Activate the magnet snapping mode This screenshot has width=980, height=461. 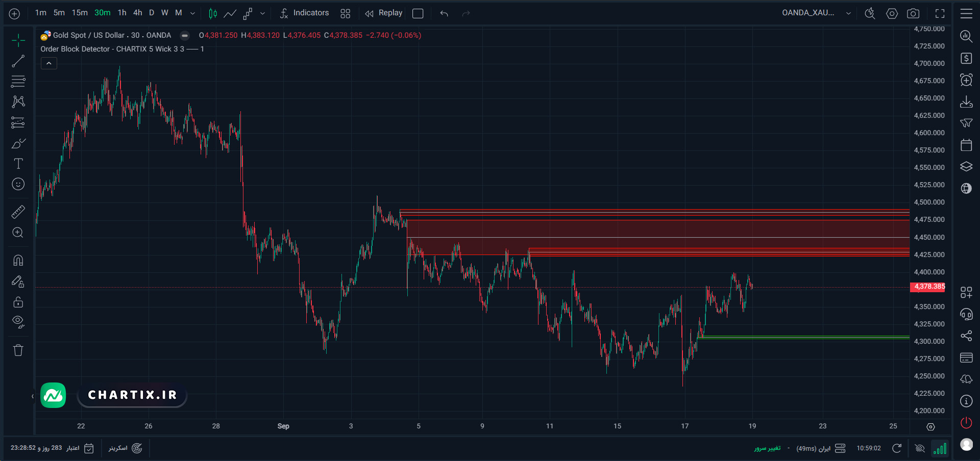point(18,261)
